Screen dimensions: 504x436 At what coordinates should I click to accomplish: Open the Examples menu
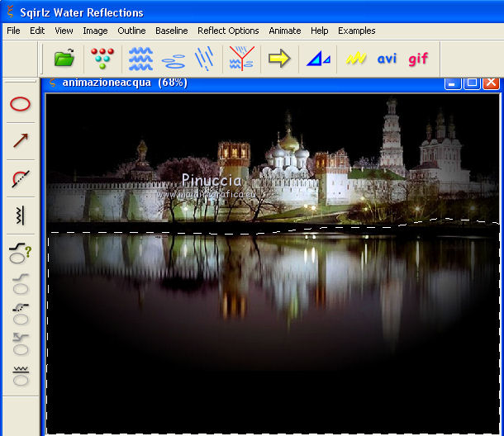tap(356, 31)
